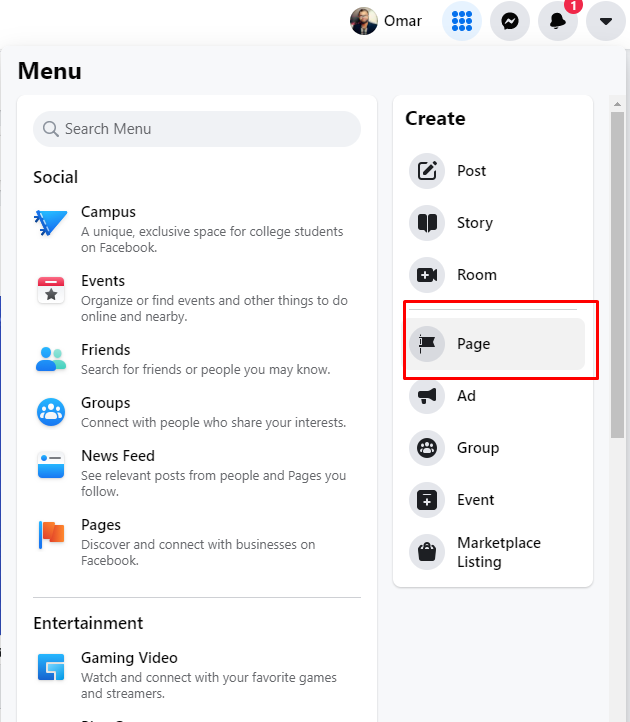Image resolution: width=630 pixels, height=722 pixels.
Task: Open the profile link labeled Omar
Action: click(402, 21)
